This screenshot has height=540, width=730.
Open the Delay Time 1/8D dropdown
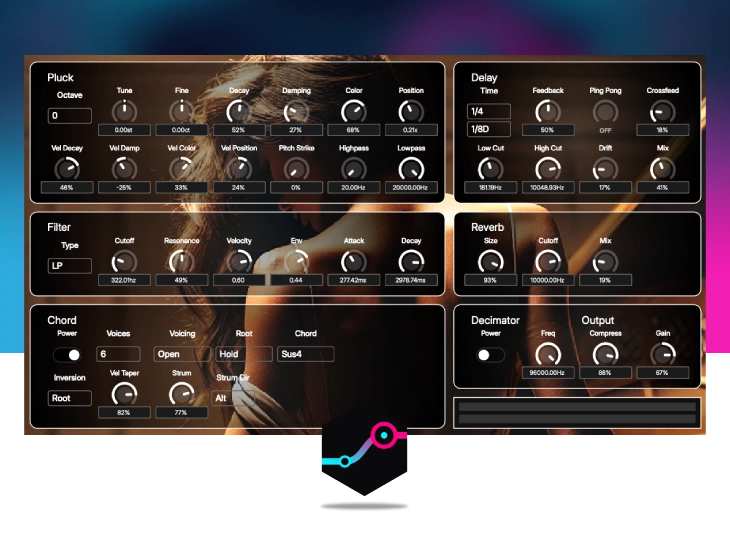click(488, 129)
